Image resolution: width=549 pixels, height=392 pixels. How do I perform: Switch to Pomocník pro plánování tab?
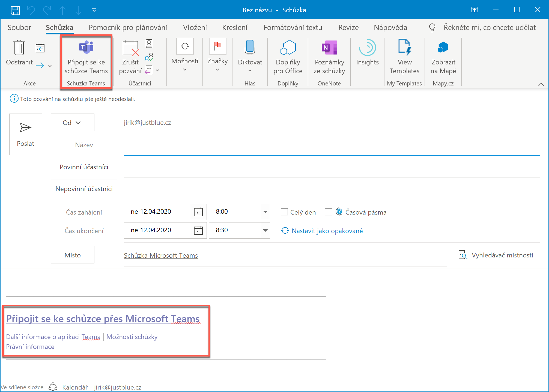(x=128, y=28)
